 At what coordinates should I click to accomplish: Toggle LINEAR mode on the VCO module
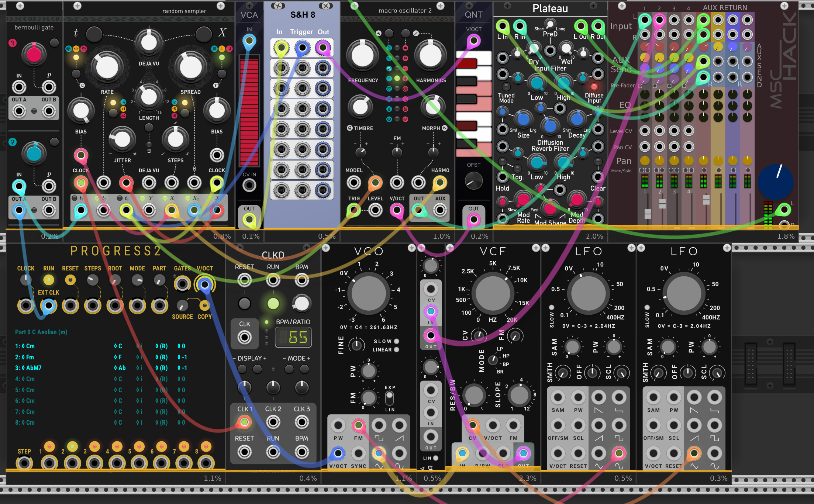pos(396,350)
